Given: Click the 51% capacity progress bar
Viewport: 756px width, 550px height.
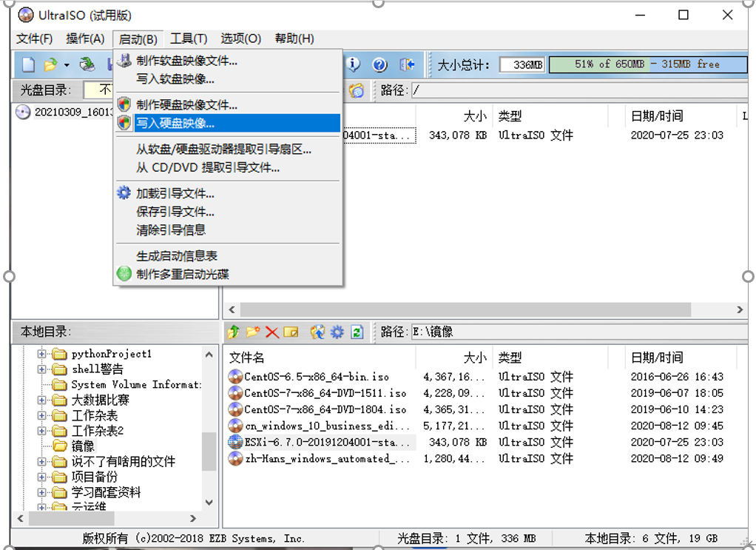Looking at the screenshot, I should (x=647, y=64).
